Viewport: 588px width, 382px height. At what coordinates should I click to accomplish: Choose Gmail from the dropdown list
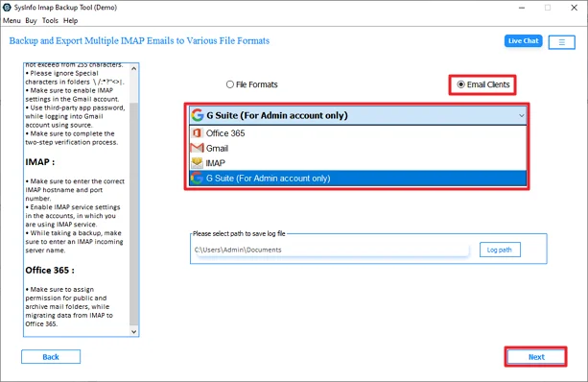click(358, 148)
